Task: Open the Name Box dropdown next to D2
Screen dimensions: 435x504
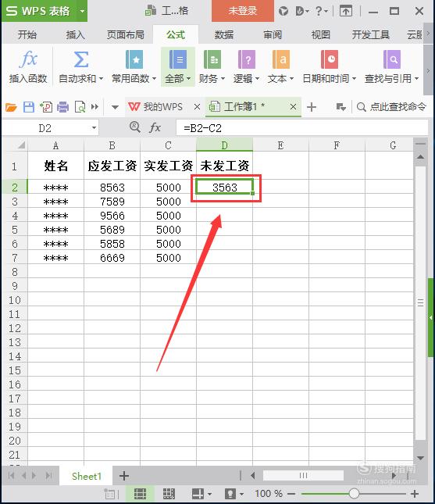Action: 94,128
